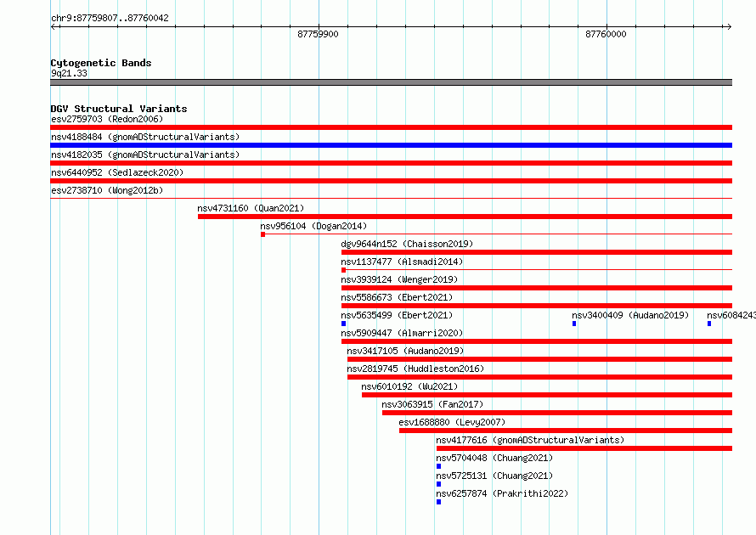
Task: Select the red bar under nsv3939124 (Wenger2019)
Action: (x=537, y=288)
